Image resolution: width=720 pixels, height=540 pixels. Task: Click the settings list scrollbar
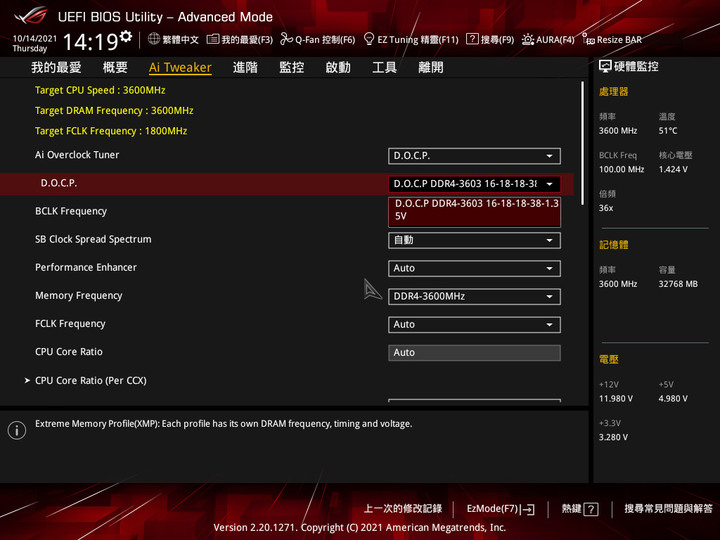click(582, 143)
